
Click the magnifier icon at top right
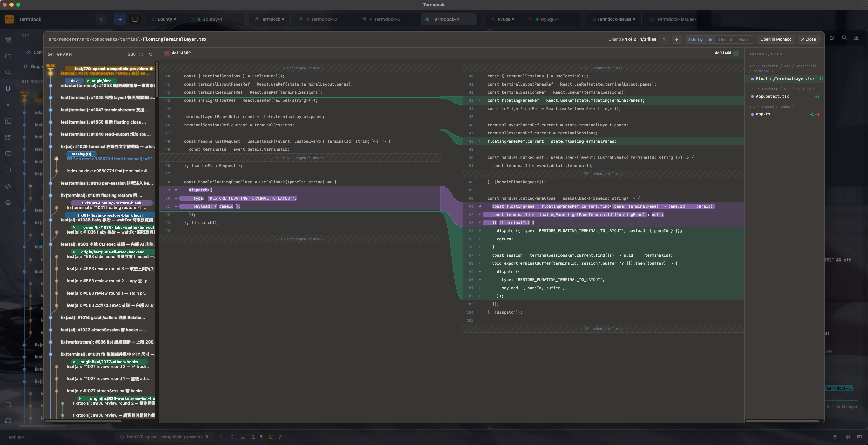pos(844,38)
